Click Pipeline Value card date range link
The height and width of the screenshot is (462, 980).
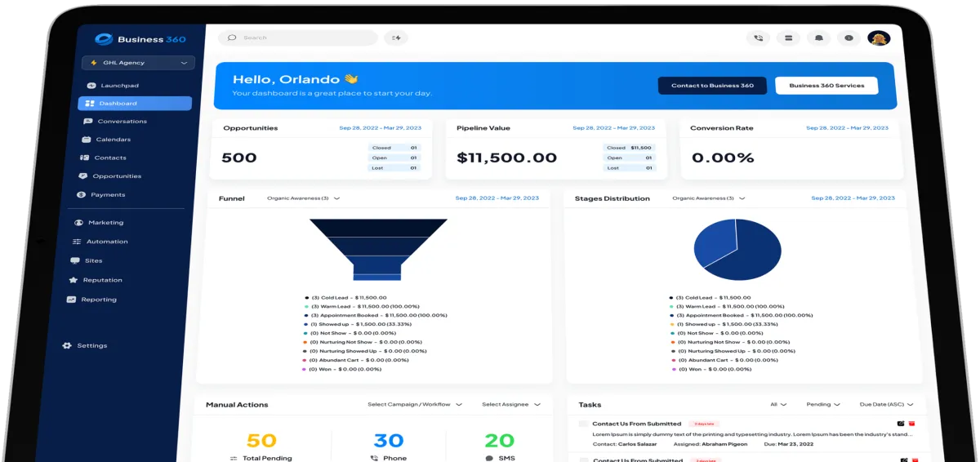(613, 128)
